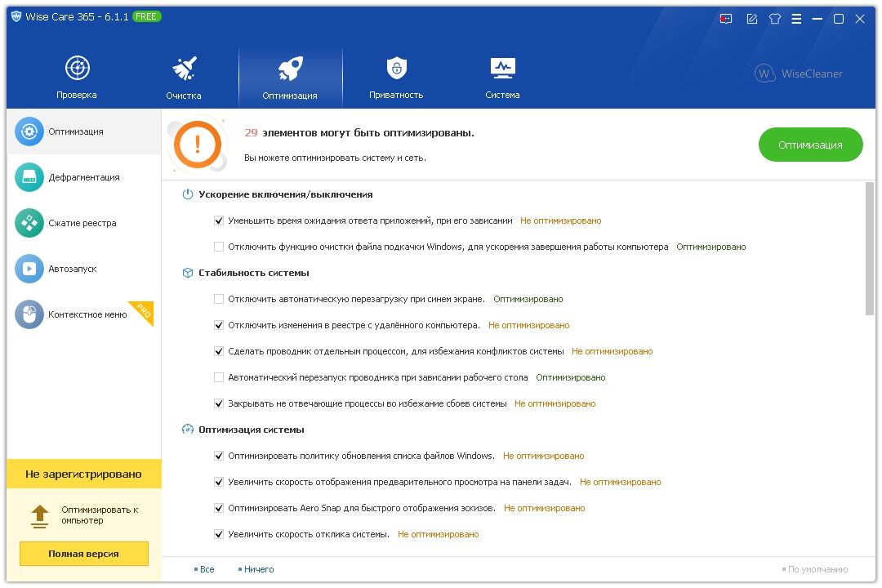Uncheck Уменьшить время ожидания ответа приложений

click(x=219, y=220)
